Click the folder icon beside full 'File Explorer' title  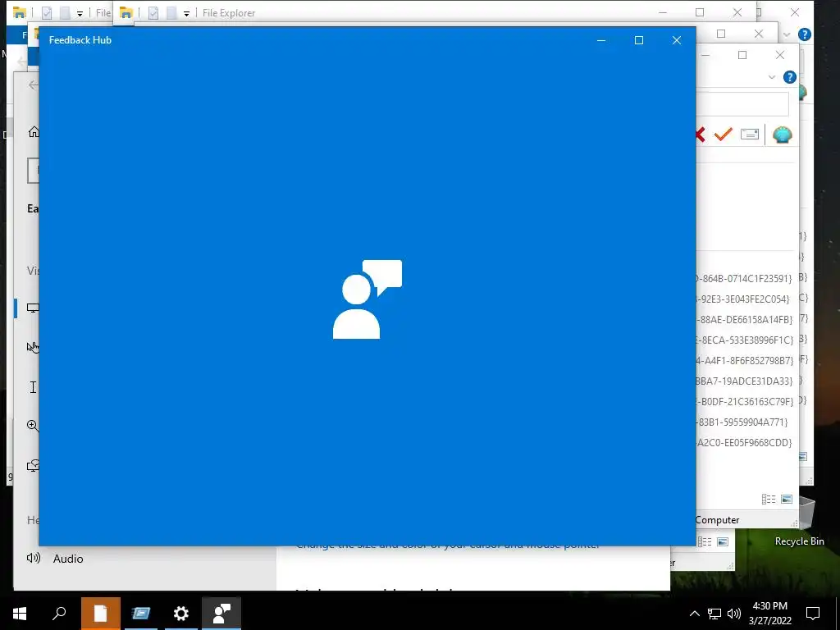pyautogui.click(x=126, y=13)
